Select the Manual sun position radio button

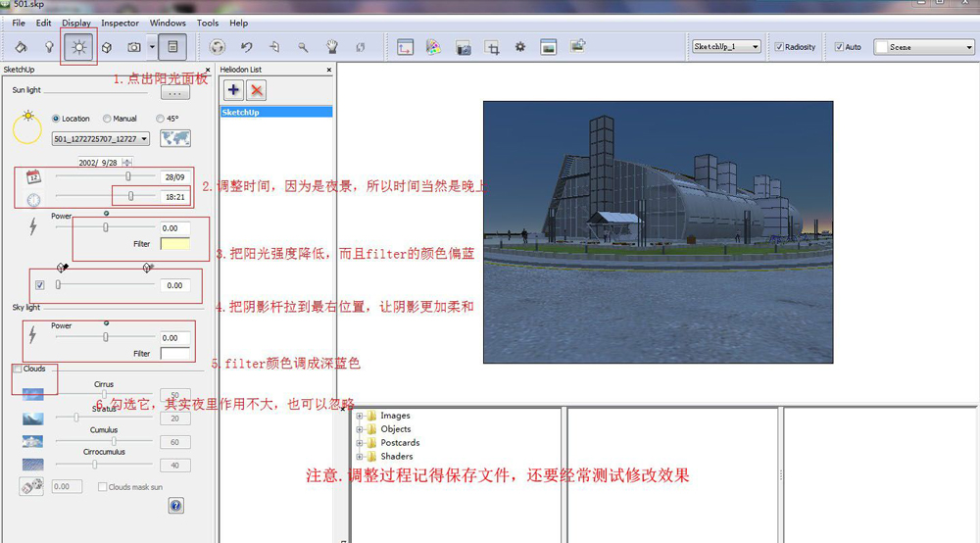pos(108,119)
